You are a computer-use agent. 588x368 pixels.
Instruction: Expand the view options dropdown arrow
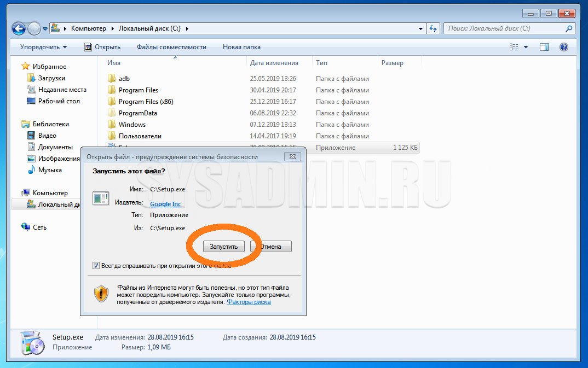click(x=526, y=47)
